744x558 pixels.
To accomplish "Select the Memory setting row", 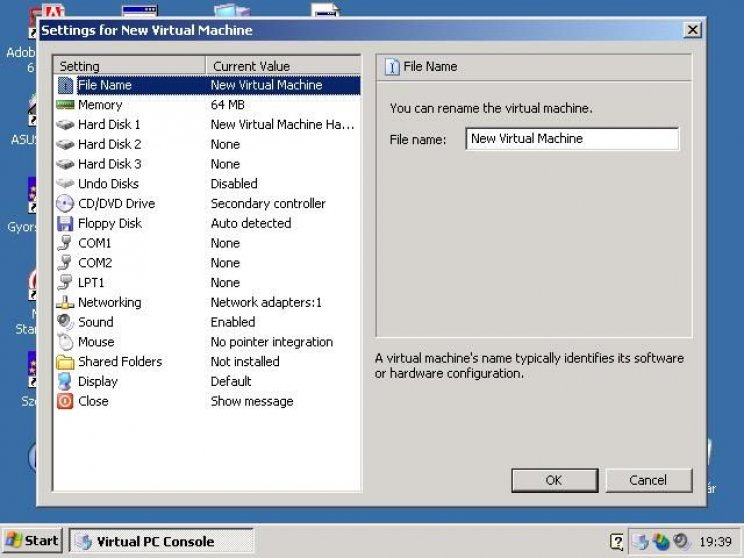I will tap(207, 105).
